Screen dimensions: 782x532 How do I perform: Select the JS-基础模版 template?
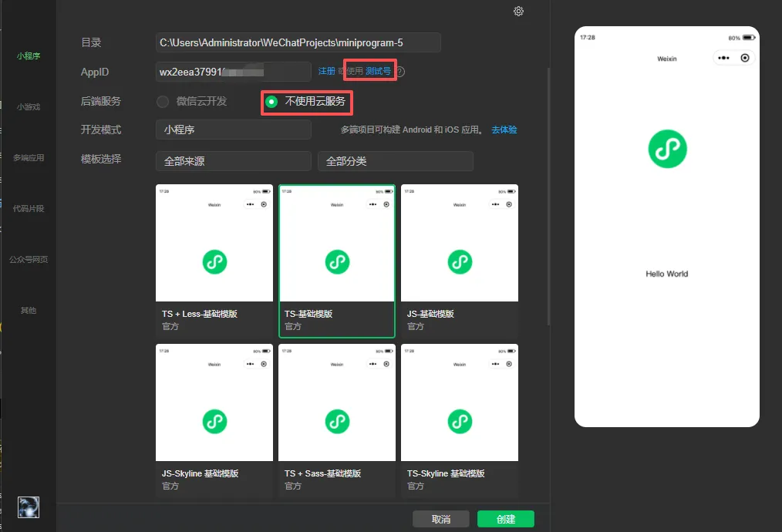tap(460, 261)
